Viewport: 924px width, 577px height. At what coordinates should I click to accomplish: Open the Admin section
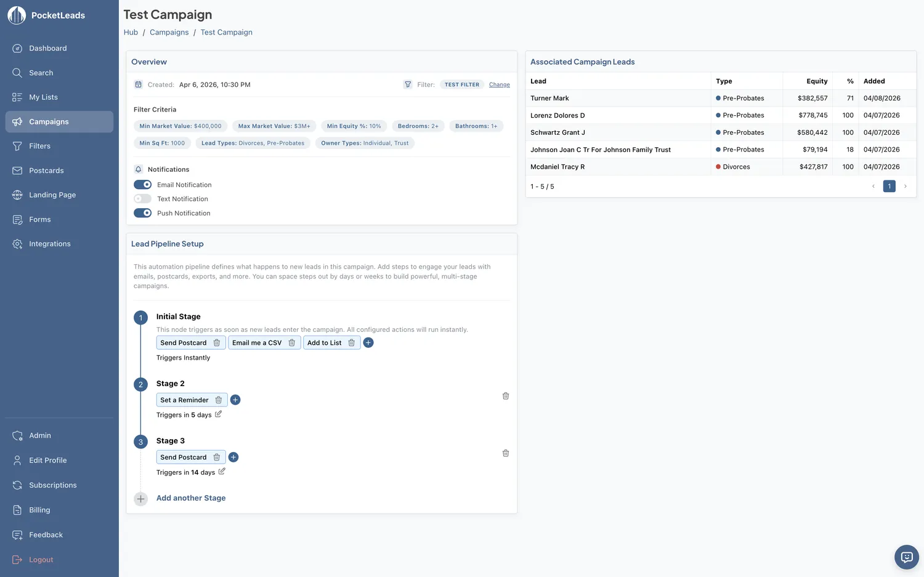coord(59,435)
